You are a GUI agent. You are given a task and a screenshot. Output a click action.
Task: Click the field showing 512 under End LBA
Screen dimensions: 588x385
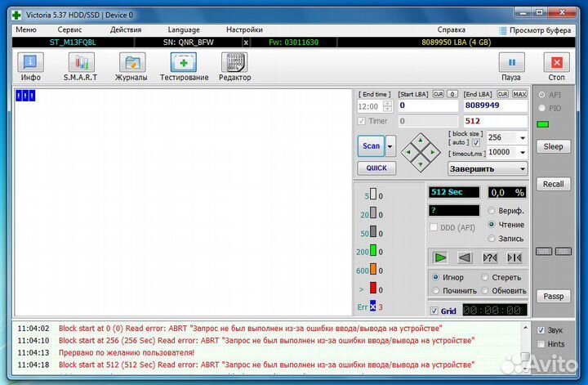[496, 121]
